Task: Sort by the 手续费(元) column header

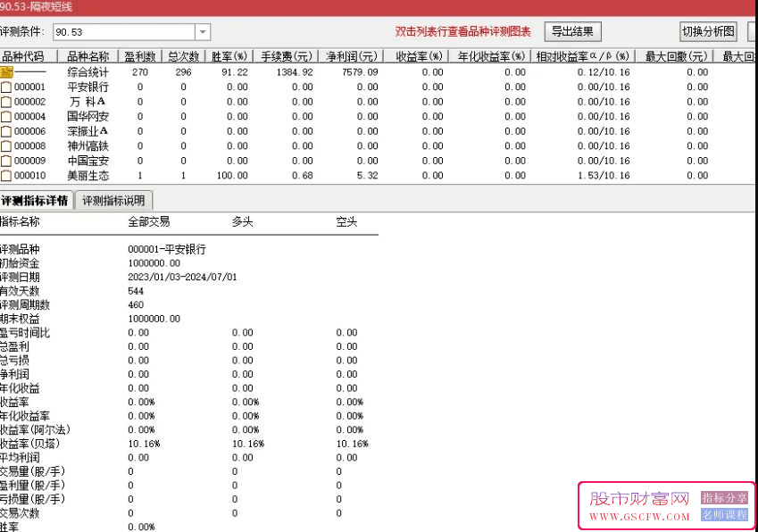Action: tap(286, 56)
